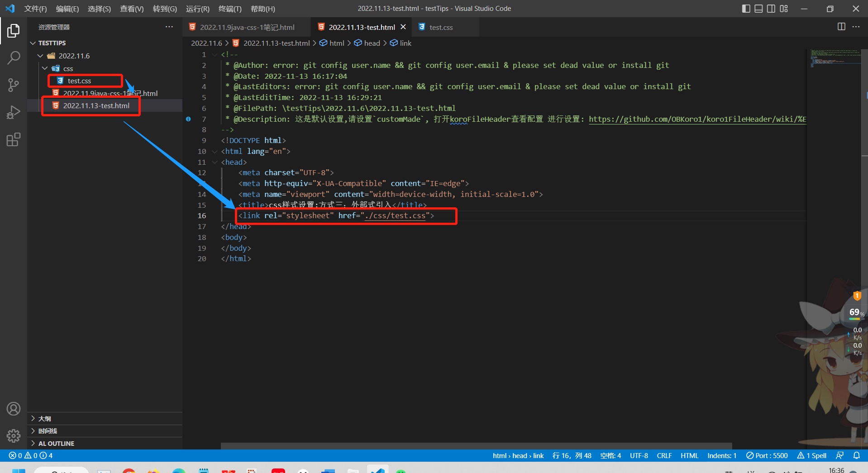Open notifications bell in status bar
Viewport: 868px width, 473px height.
(x=856, y=455)
